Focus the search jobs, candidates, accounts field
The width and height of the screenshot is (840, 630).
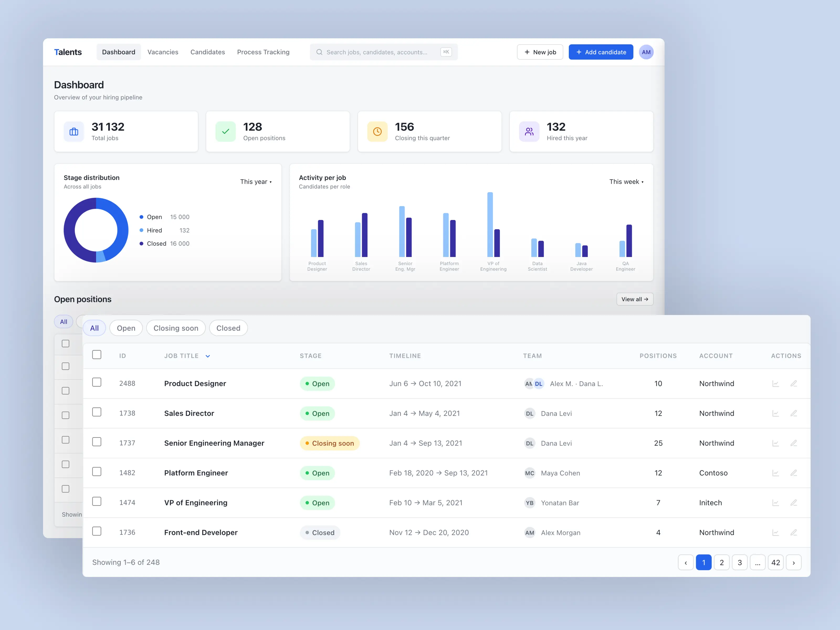384,52
